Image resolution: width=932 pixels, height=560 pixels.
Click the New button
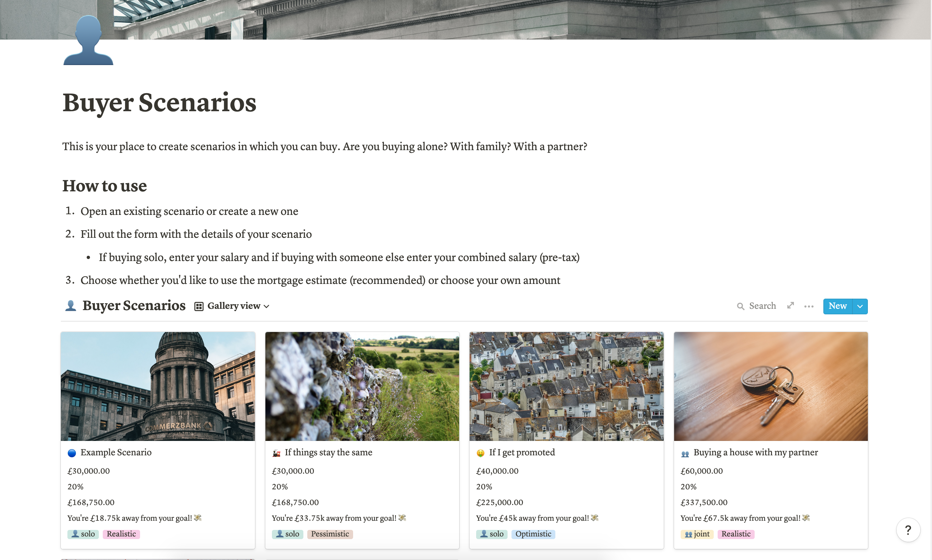[837, 306]
